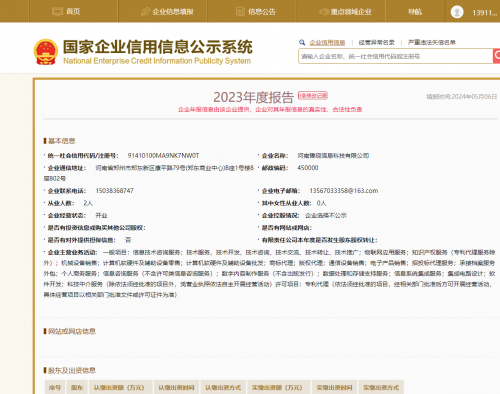Click the 首页 monitor icon
This screenshot has width=500, height=394.
pos(57,12)
